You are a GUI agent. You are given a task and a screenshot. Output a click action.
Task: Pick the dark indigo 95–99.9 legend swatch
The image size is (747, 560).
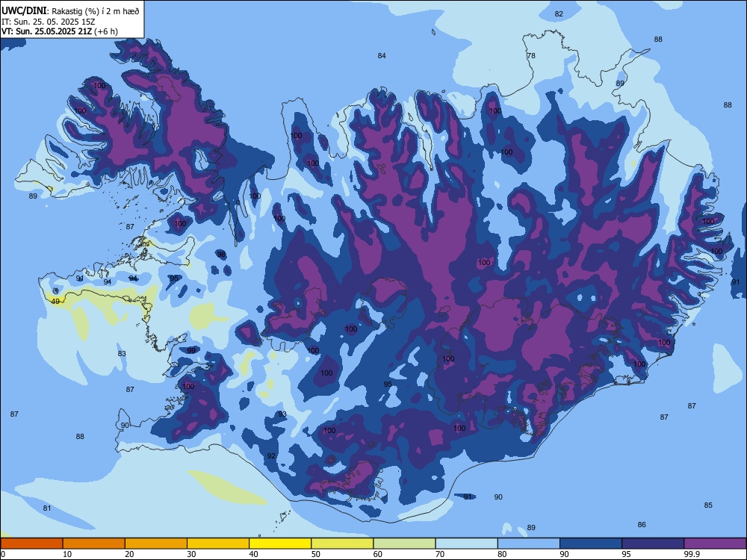coord(653,544)
